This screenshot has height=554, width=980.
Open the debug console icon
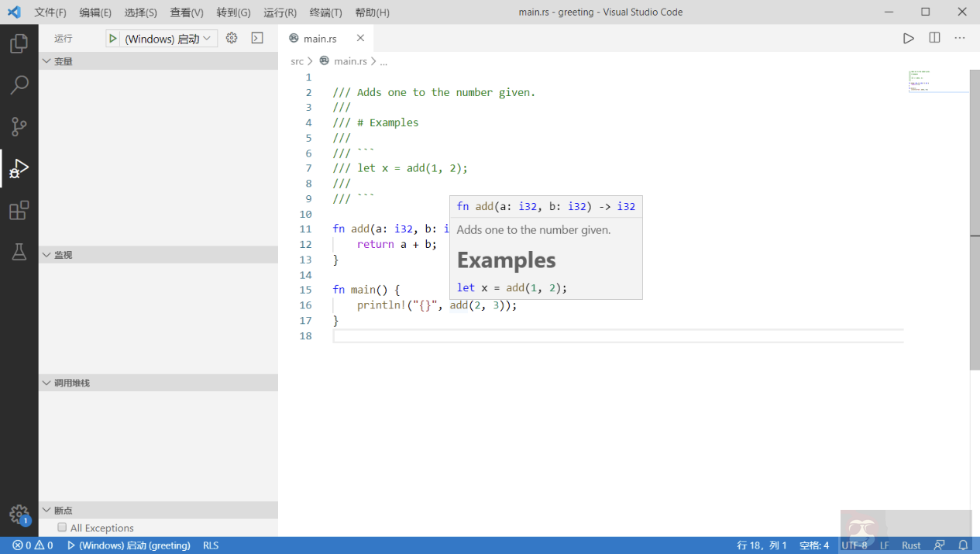coord(257,38)
